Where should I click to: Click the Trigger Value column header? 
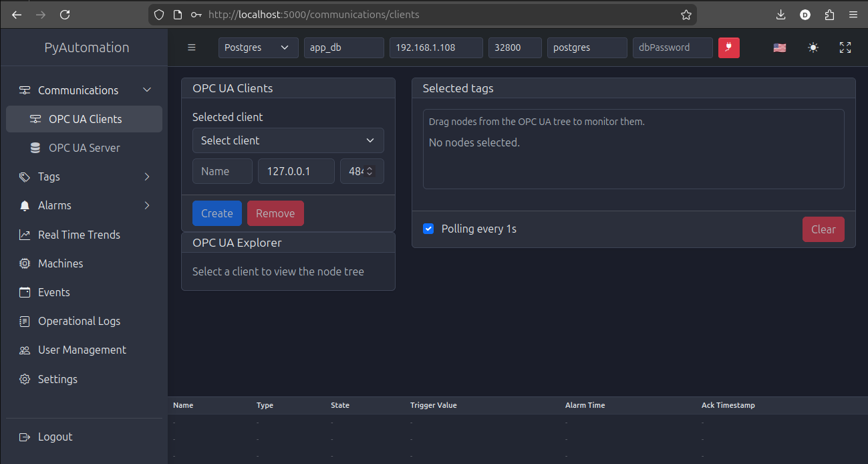pos(434,405)
